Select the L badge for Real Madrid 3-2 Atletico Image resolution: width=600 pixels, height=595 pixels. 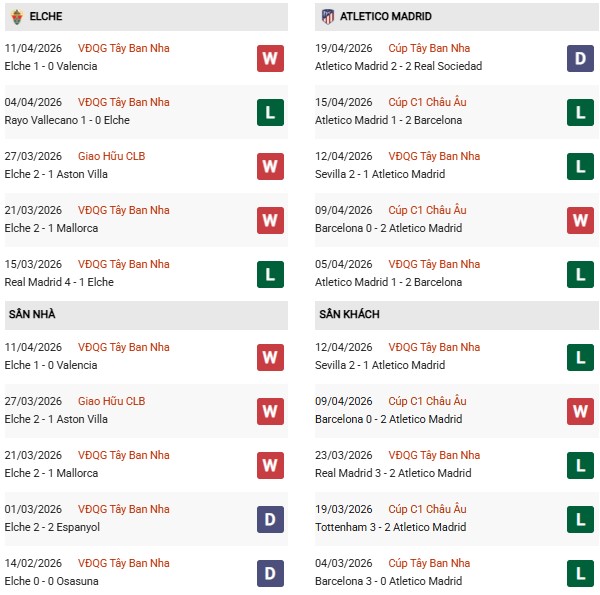coord(581,465)
